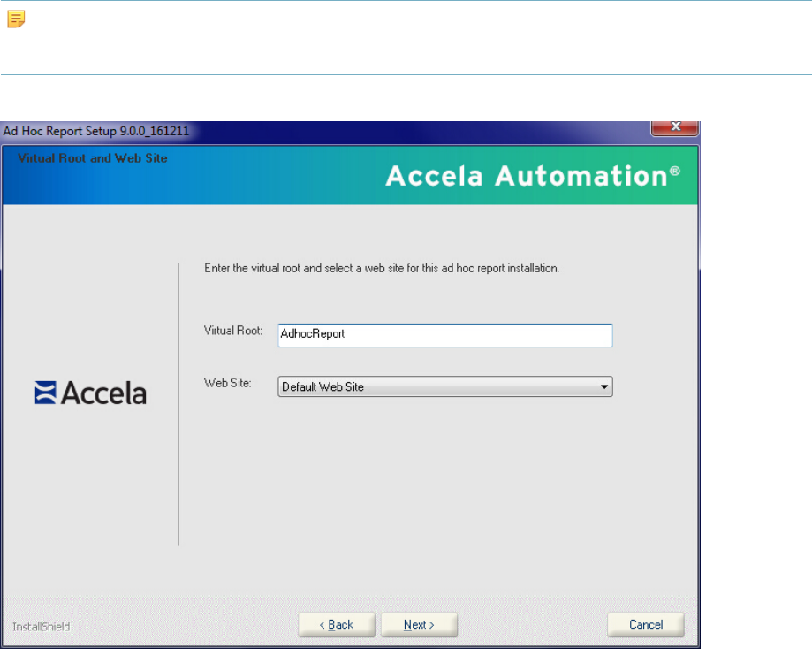Click the yellow note icon
Image resolution: width=812 pixels, height=649 pixels.
click(16, 19)
